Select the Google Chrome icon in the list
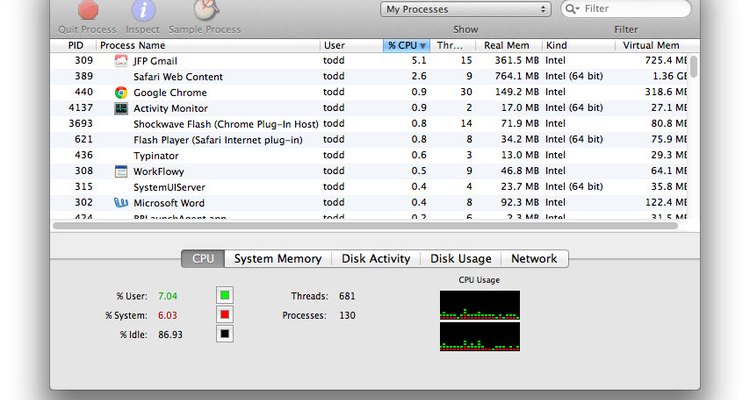Image resolution: width=750 pixels, height=400 pixels. tap(121, 92)
